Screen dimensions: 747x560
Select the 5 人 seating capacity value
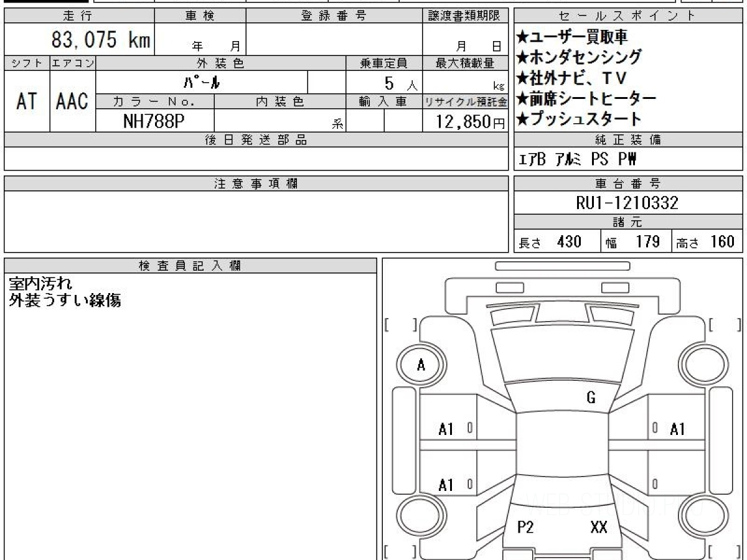click(x=401, y=83)
